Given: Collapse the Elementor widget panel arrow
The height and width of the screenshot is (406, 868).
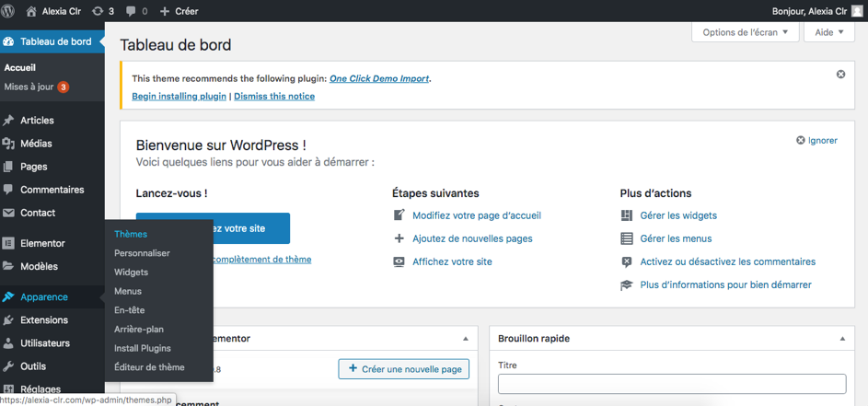Looking at the screenshot, I should coord(466,339).
